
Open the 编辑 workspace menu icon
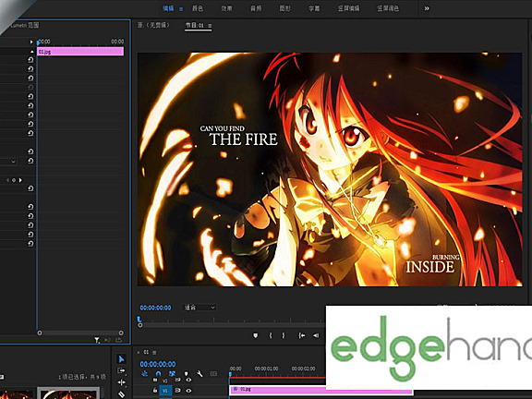[x=181, y=9]
